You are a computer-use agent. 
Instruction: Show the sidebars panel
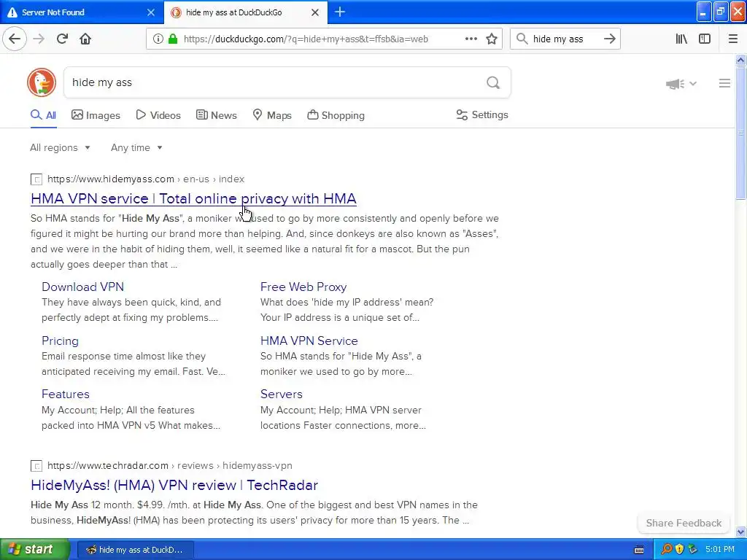coord(705,39)
